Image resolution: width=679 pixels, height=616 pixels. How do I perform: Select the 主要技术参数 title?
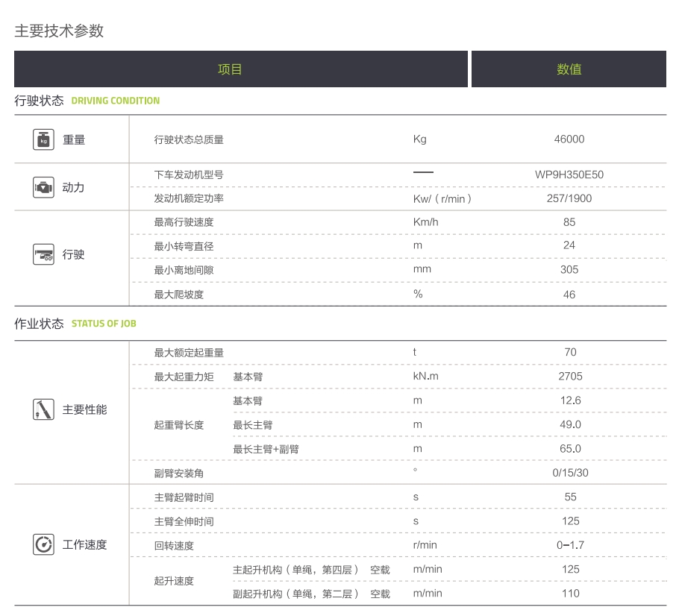pos(59,31)
